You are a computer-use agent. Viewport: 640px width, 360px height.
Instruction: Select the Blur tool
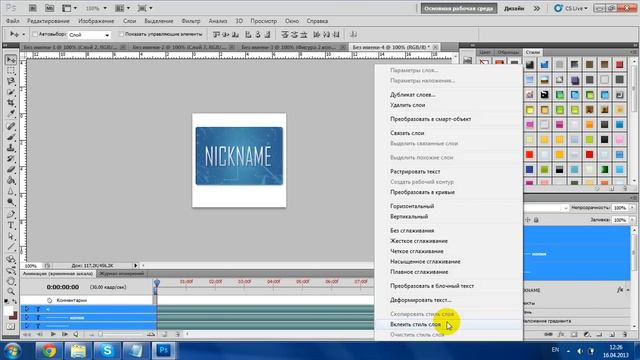11,191
